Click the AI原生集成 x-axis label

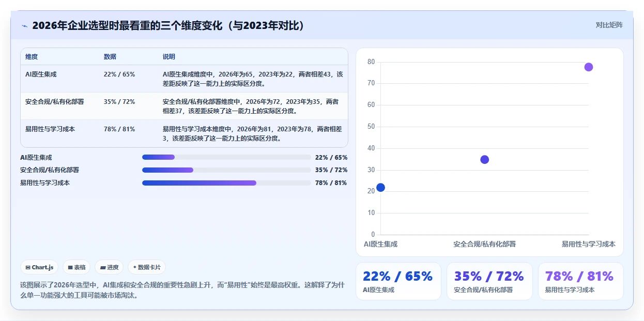pos(380,244)
